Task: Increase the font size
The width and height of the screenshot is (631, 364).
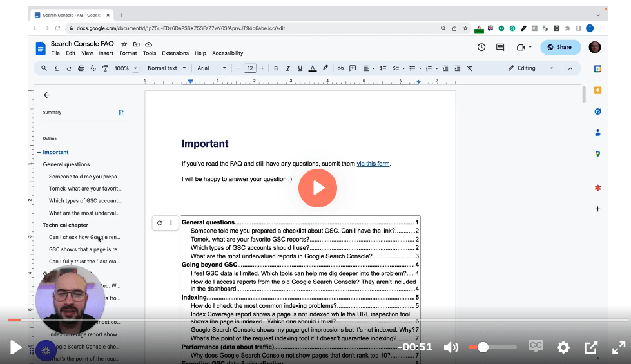Action: [262, 68]
